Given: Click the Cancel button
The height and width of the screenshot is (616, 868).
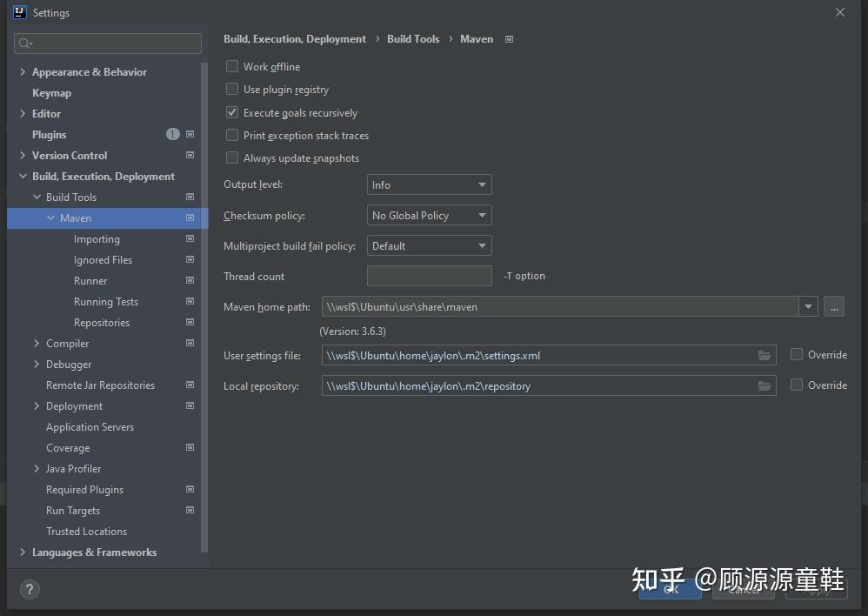Looking at the screenshot, I should [743, 589].
